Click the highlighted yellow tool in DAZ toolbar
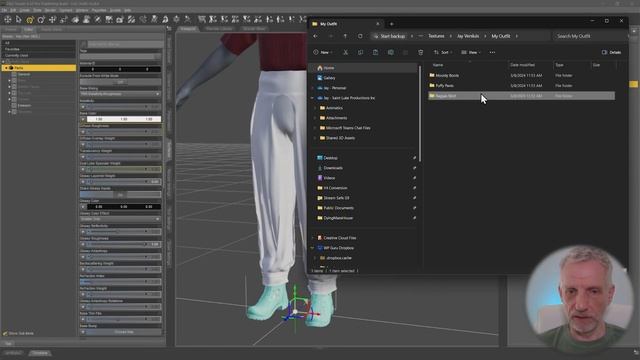 30,19
